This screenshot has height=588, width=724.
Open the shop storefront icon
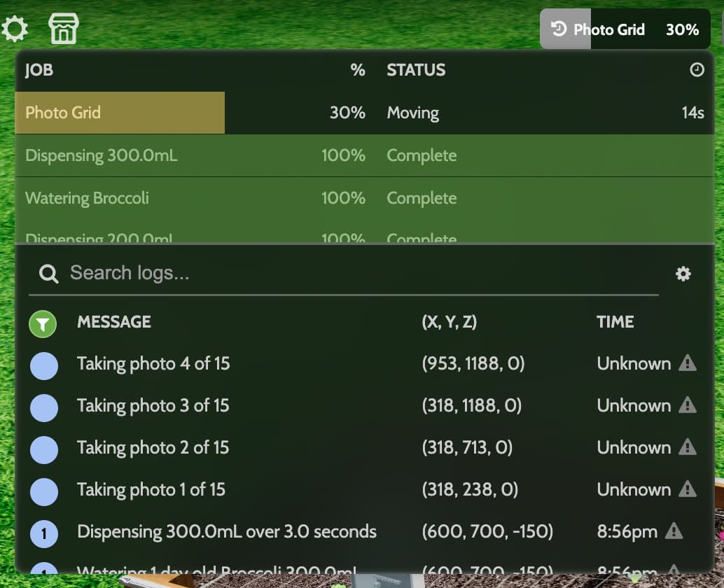click(x=64, y=29)
